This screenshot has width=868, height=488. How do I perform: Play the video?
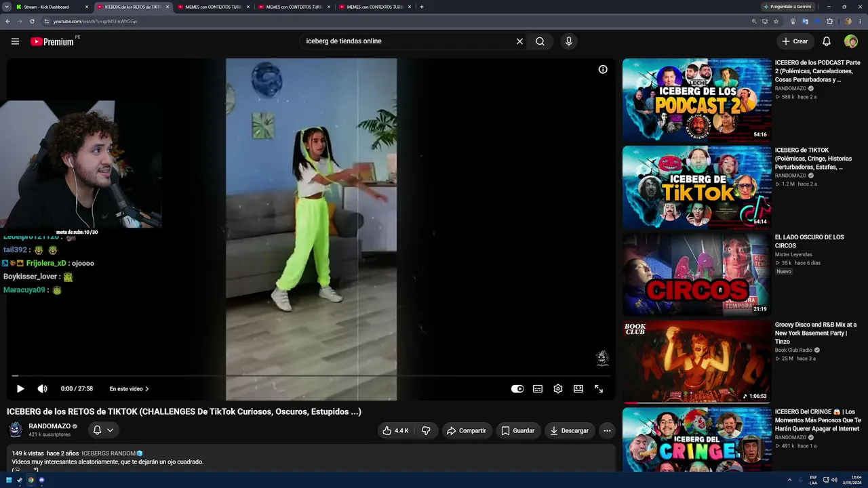coord(20,389)
